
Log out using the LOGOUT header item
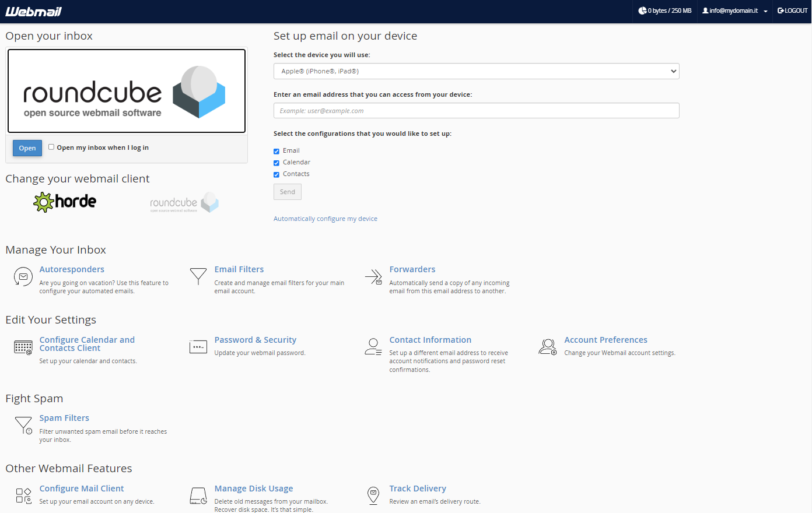(792, 10)
